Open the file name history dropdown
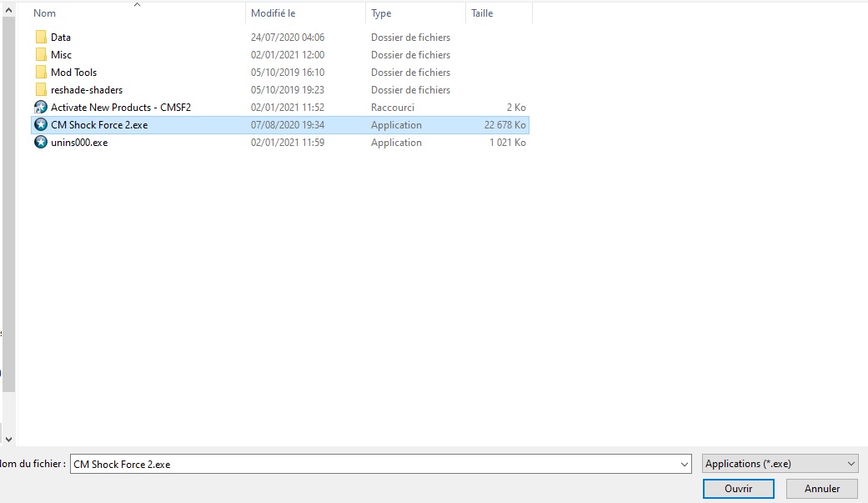The image size is (868, 503). click(x=685, y=465)
